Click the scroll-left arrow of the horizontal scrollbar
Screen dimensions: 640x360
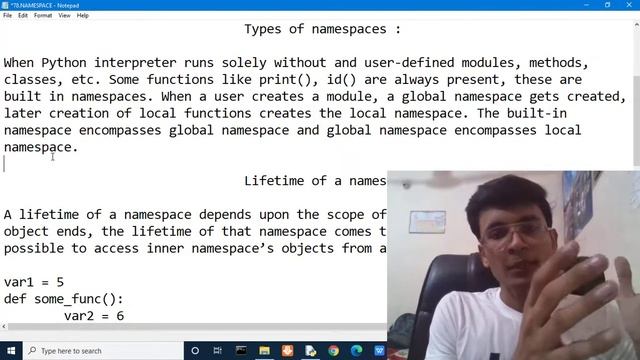click(x=4, y=327)
